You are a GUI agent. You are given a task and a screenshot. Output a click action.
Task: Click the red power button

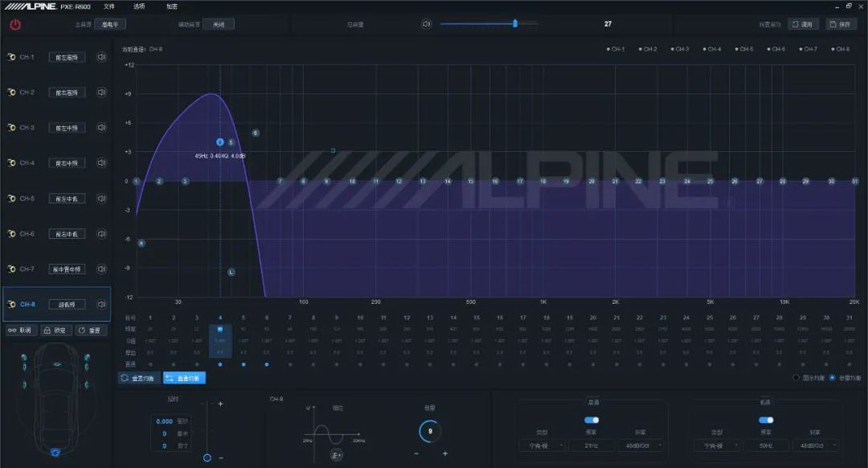pyautogui.click(x=15, y=24)
